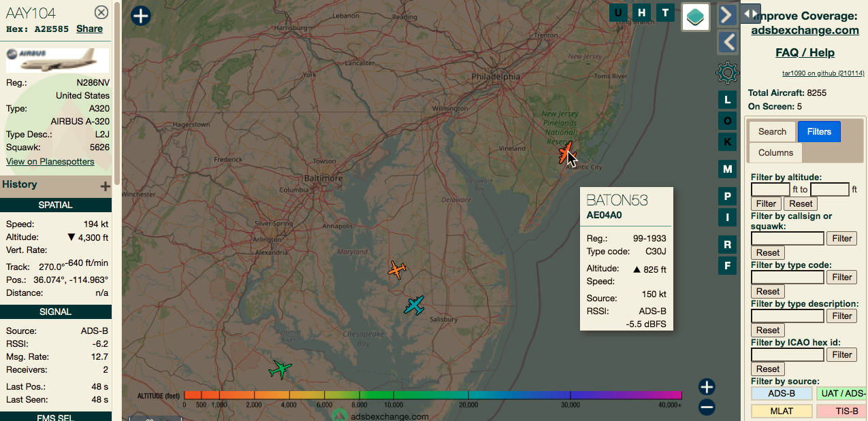
Task: Toggle the T map button
Action: tap(665, 12)
